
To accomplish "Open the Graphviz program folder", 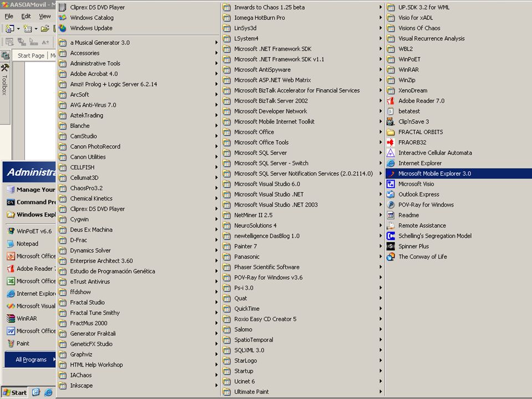I will tap(138, 354).
